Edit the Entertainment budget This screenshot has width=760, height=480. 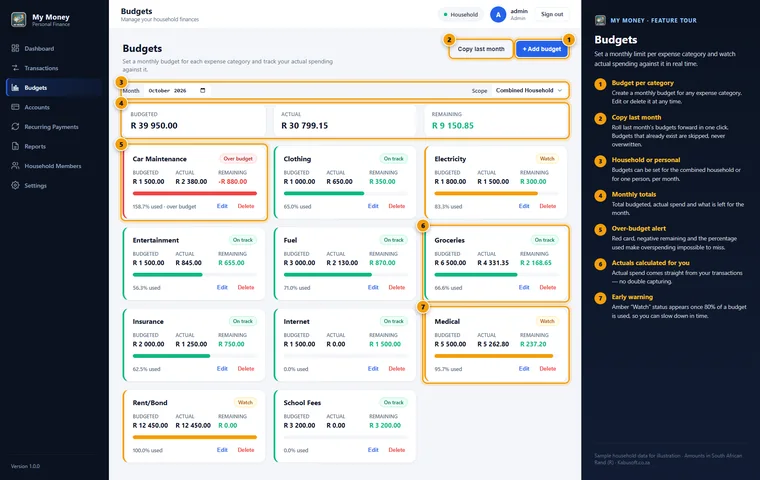tap(222, 288)
